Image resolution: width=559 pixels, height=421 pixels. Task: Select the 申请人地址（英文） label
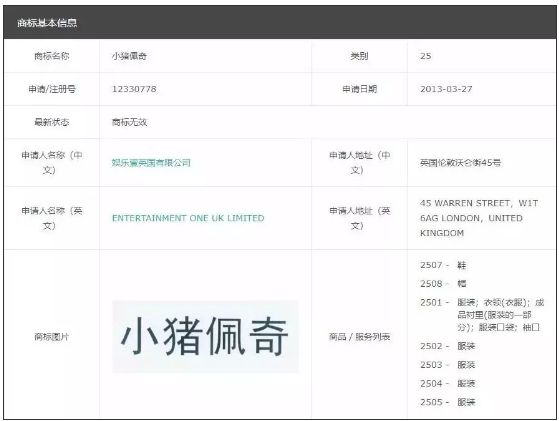pyautogui.click(x=359, y=218)
